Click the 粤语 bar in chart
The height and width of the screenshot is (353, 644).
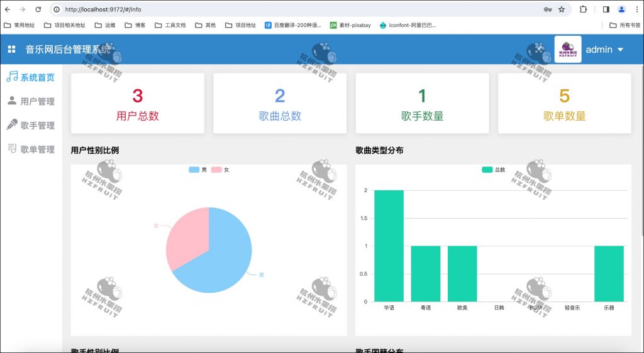[x=426, y=274]
